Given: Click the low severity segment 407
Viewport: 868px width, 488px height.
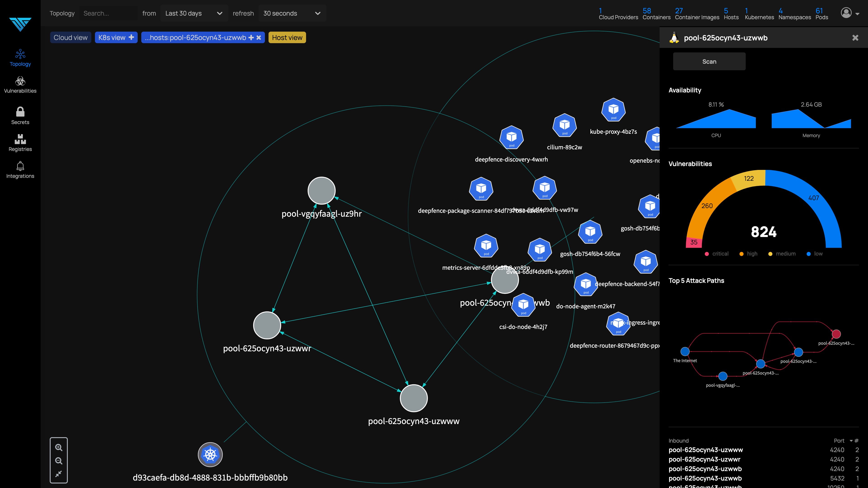Looking at the screenshot, I should pyautogui.click(x=814, y=198).
